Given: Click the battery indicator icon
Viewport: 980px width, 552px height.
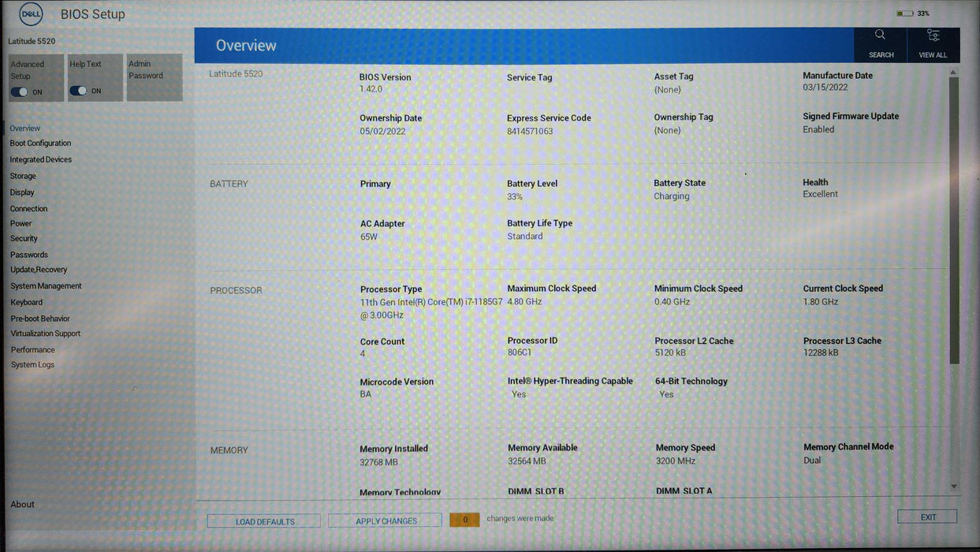Looking at the screenshot, I should 905,13.
